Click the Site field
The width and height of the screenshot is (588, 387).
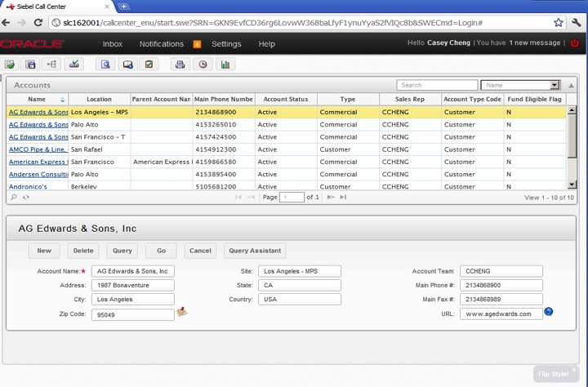point(300,271)
